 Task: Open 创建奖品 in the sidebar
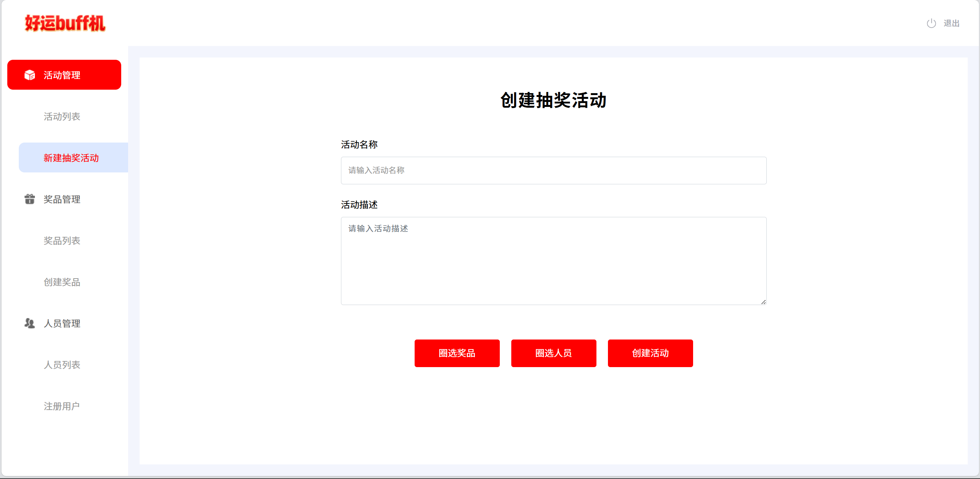62,282
